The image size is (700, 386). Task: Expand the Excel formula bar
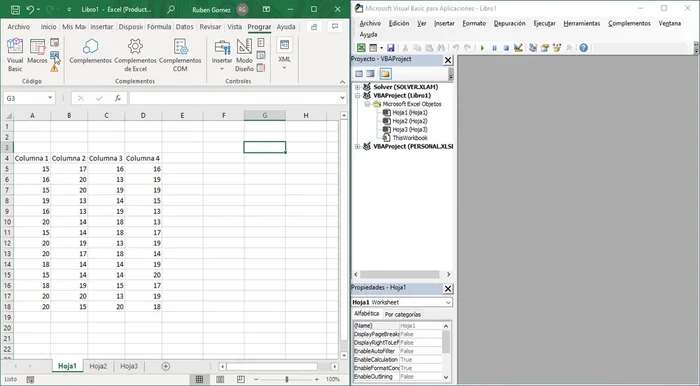click(x=342, y=98)
